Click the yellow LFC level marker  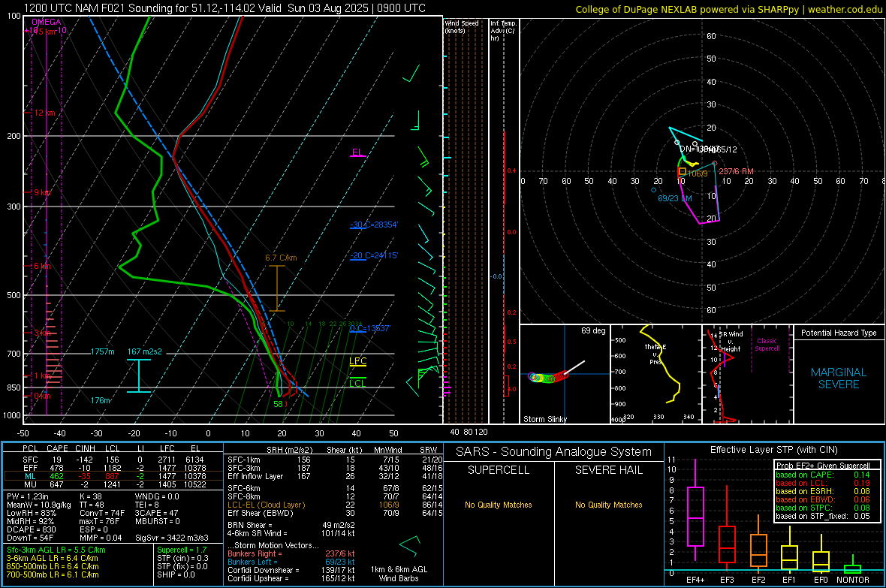click(x=357, y=362)
